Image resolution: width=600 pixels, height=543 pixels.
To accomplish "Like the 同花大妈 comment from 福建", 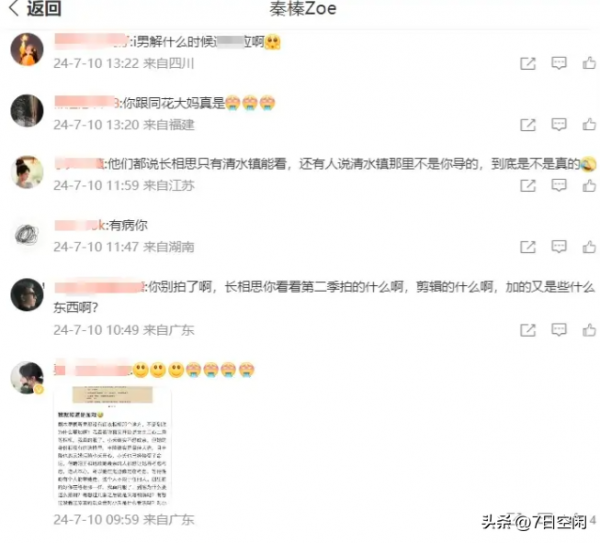I will pyautogui.click(x=589, y=124).
